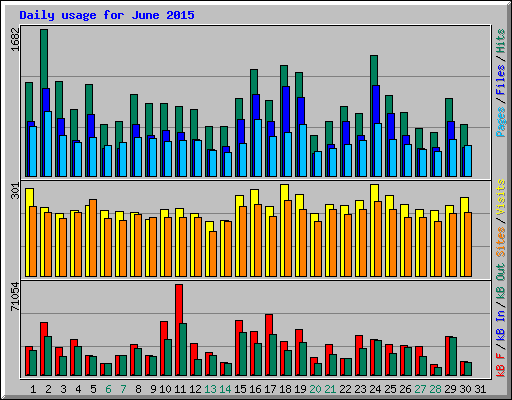512x400 pixels.
Task: Select day label 2 on the x-axis
Action: click(x=48, y=389)
